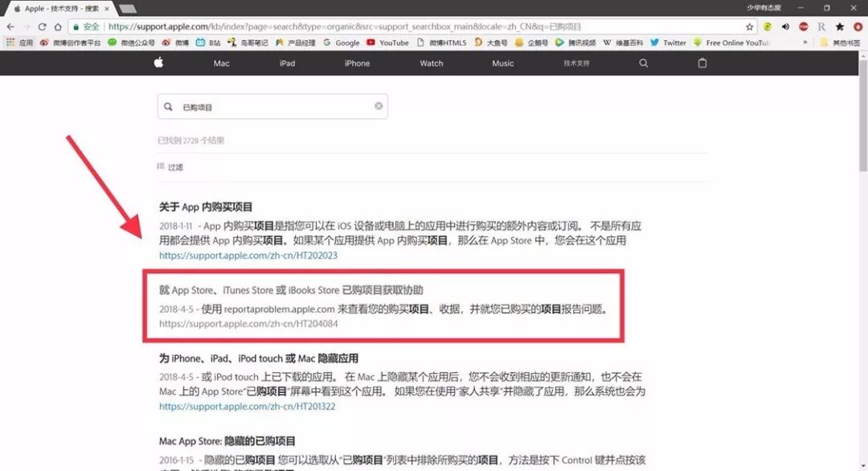Open link support.apple.com/zh-cn/HT201322
The height and width of the screenshot is (471, 868).
click(247, 406)
